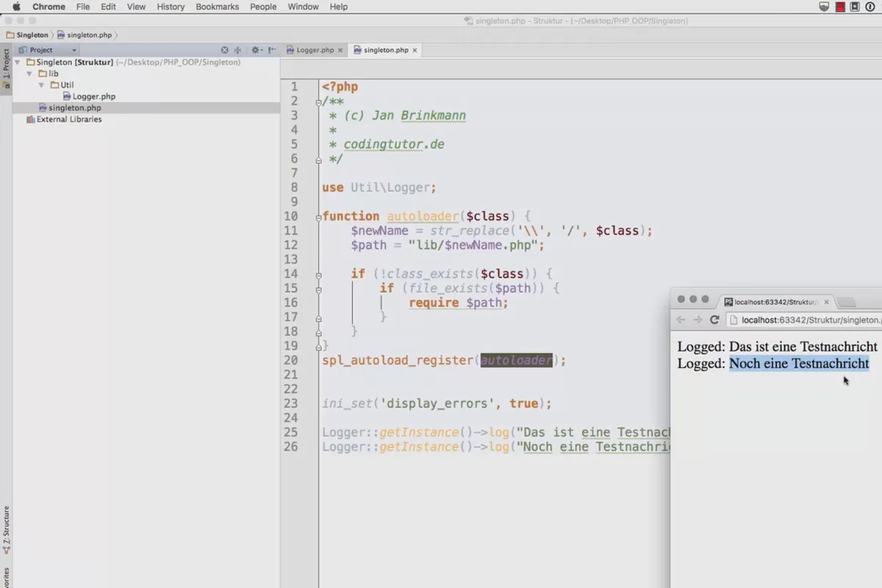This screenshot has height=588, width=882.
Task: Click line number 23 in the gutter
Action: [x=291, y=404]
